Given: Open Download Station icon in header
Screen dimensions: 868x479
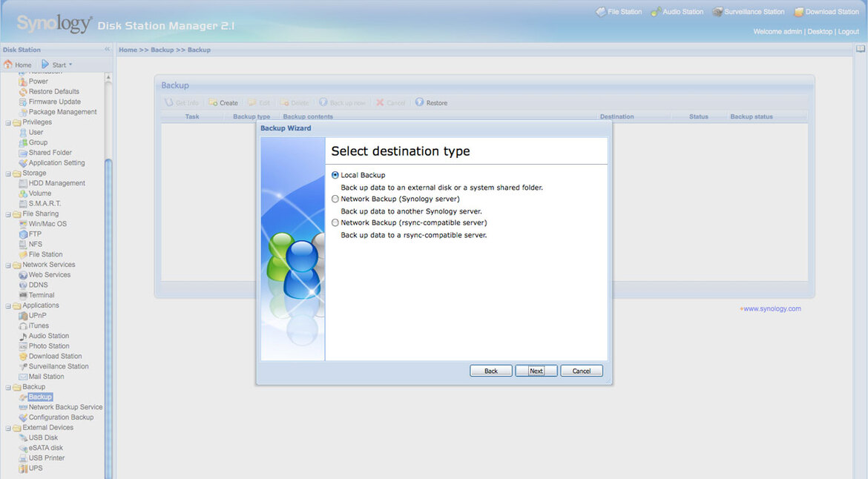Looking at the screenshot, I should click(x=799, y=12).
